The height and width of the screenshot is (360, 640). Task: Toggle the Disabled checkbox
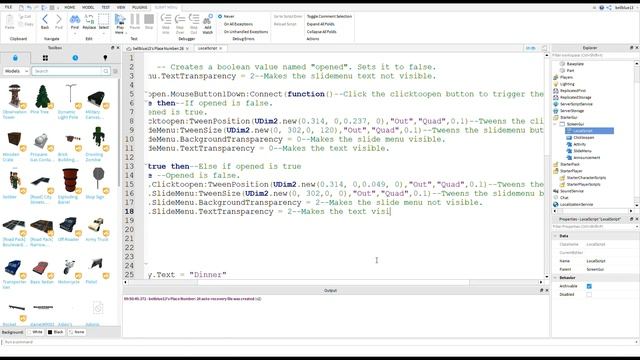tap(589, 294)
